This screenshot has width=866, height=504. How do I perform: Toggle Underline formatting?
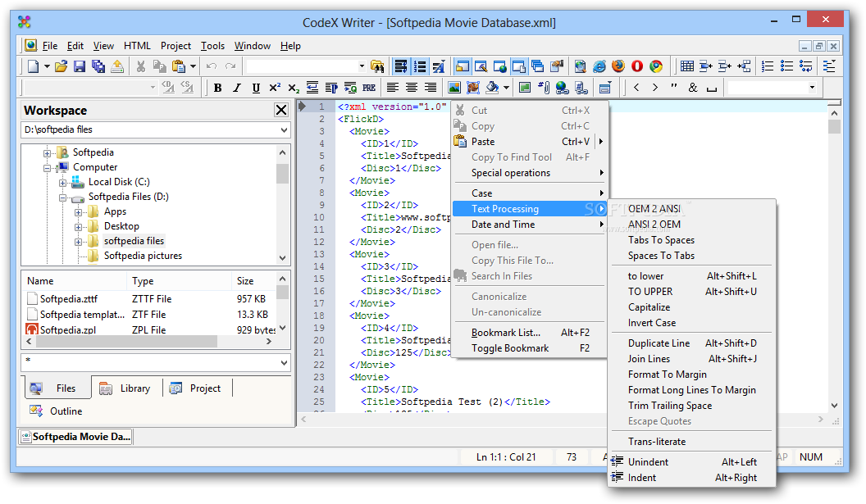(x=256, y=88)
